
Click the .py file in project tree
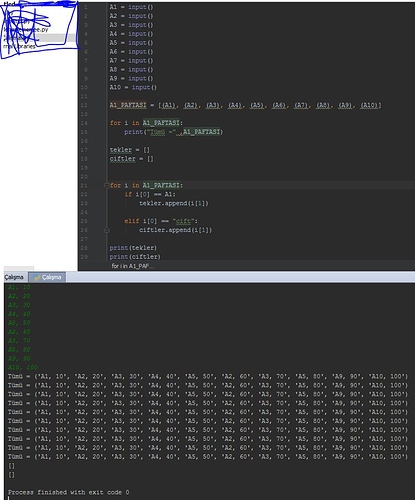coord(26,30)
